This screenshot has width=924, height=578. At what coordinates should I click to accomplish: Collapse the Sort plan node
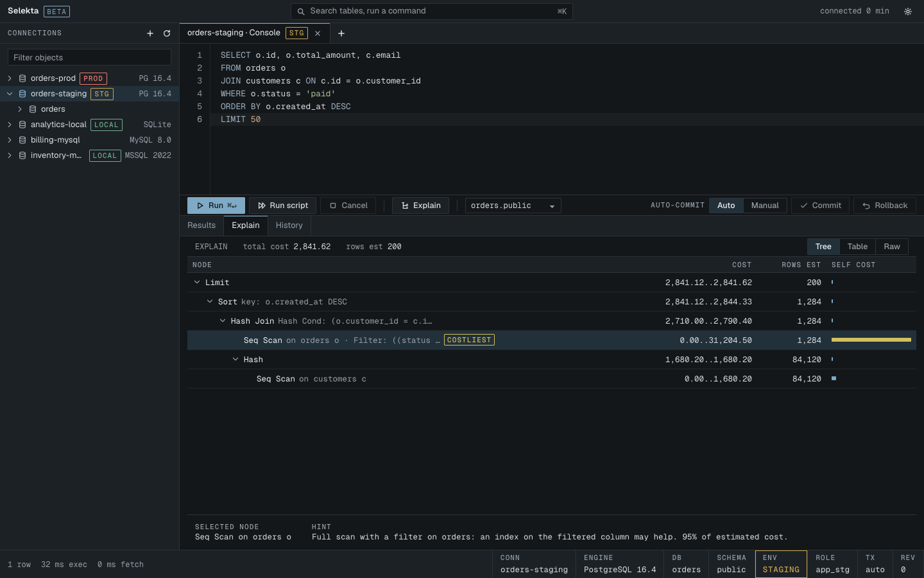tap(210, 301)
